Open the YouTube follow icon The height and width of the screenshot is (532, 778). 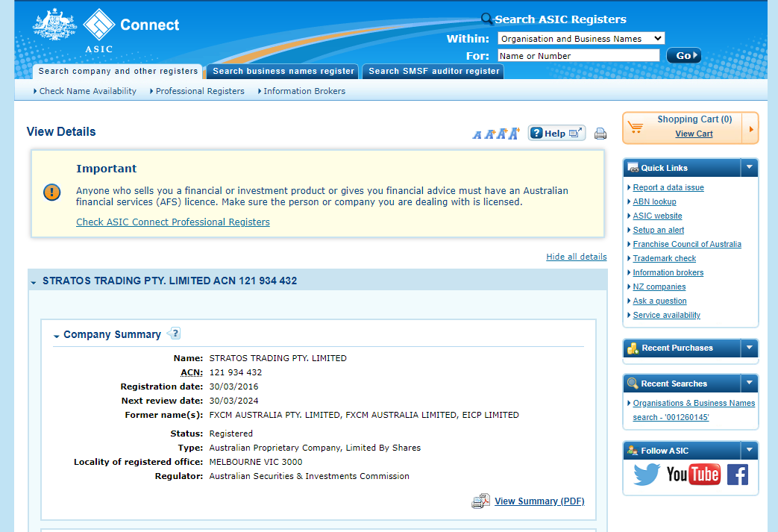click(693, 475)
